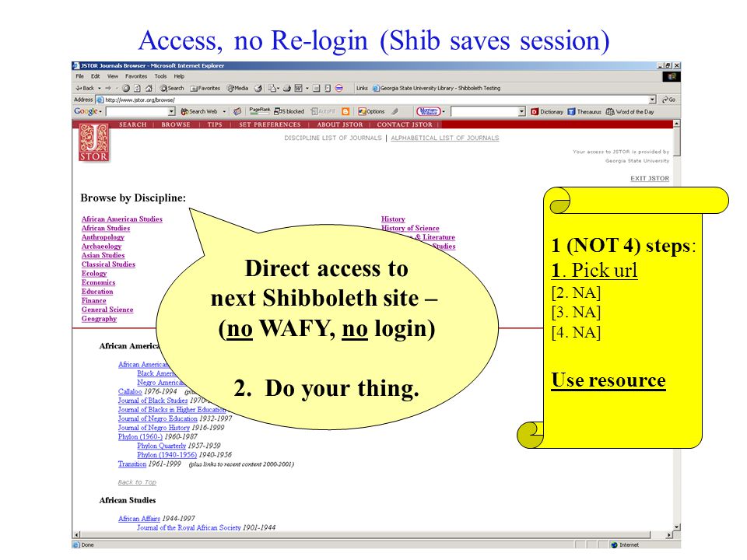Click the popups blocked button

tap(289, 111)
